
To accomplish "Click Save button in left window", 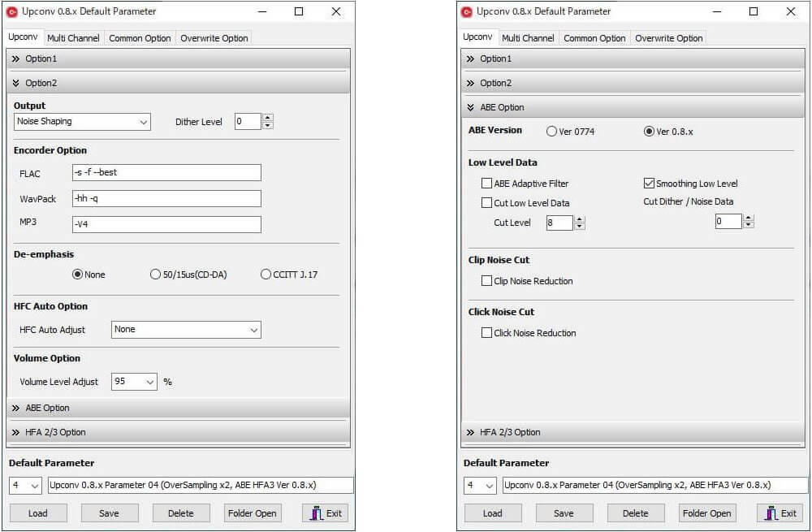I will click(110, 513).
